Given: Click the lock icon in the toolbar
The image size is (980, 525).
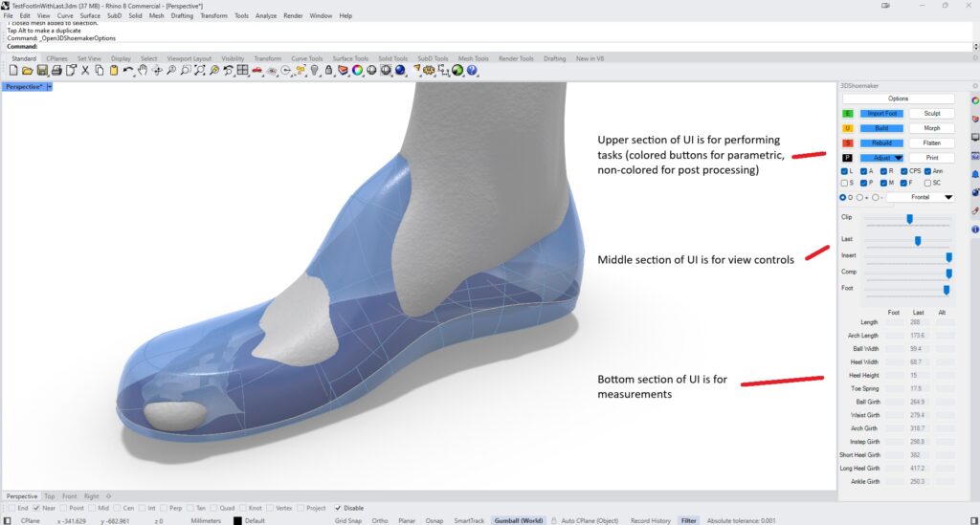Looking at the screenshot, I should (328, 71).
